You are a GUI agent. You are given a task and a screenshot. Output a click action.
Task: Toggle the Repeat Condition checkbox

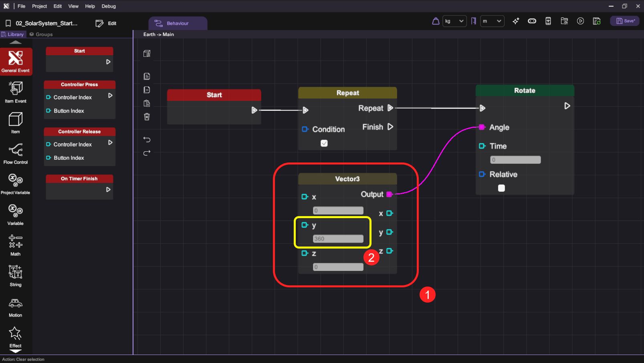(324, 143)
